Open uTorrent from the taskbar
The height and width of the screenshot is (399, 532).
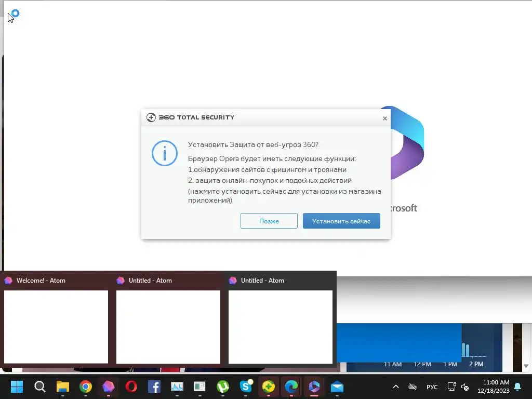(222, 387)
